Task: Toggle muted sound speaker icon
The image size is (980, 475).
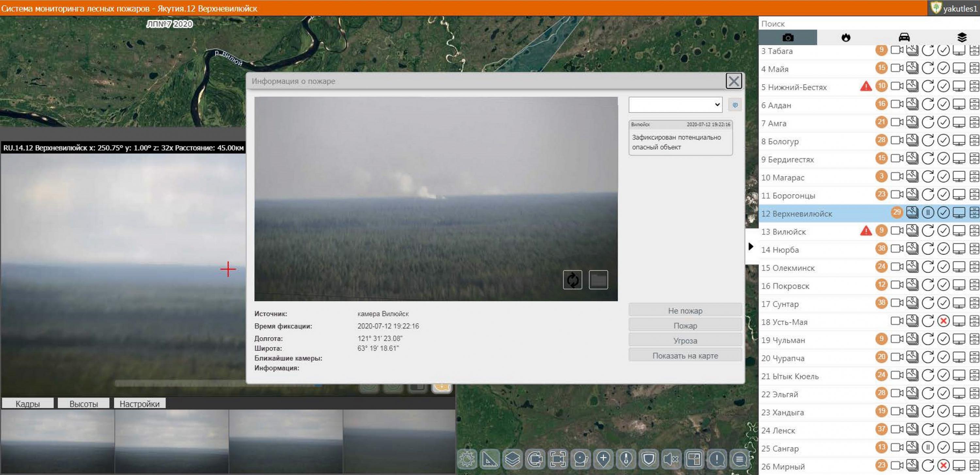Action: coord(671,459)
